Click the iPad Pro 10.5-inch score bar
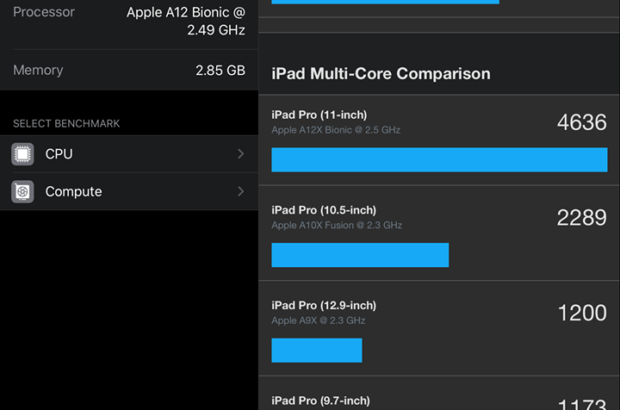Screen dimensions: 620x410 coord(360,255)
